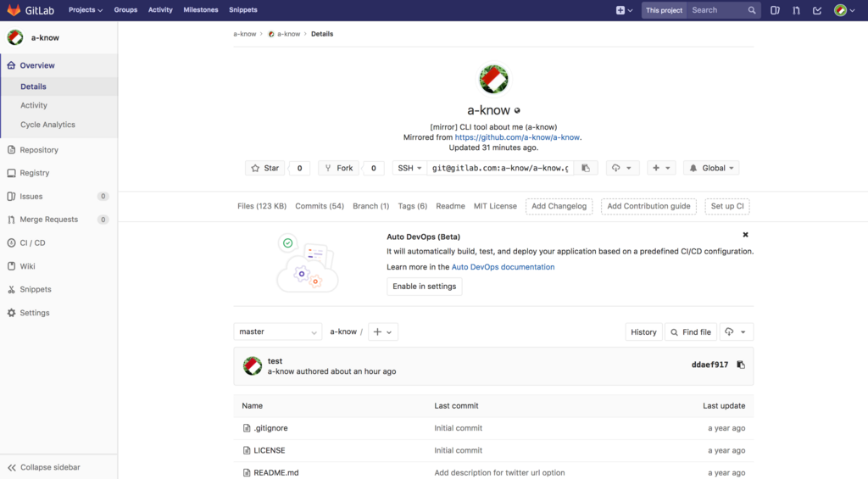Click the a-know avatar in sidebar header

pos(15,37)
